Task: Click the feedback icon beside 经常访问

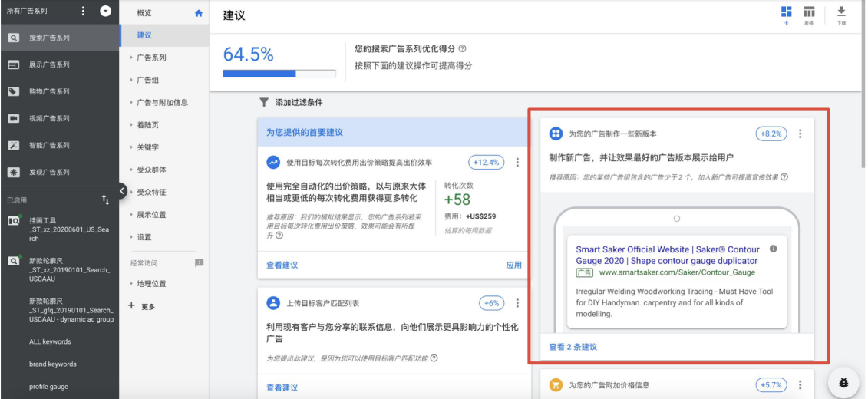Action: click(200, 263)
